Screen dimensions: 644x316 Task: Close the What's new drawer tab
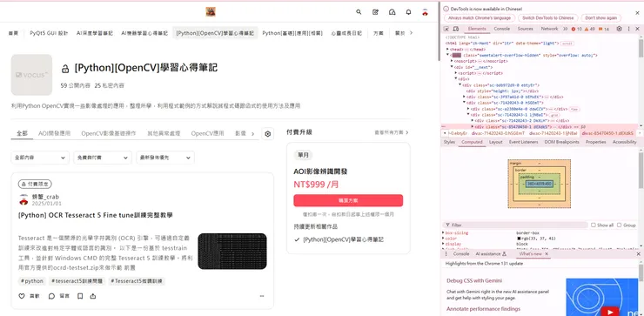point(547,254)
